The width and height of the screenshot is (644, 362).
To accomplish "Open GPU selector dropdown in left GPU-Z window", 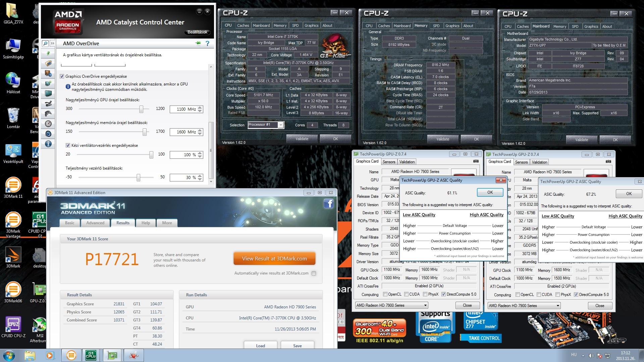I will click(x=391, y=305).
